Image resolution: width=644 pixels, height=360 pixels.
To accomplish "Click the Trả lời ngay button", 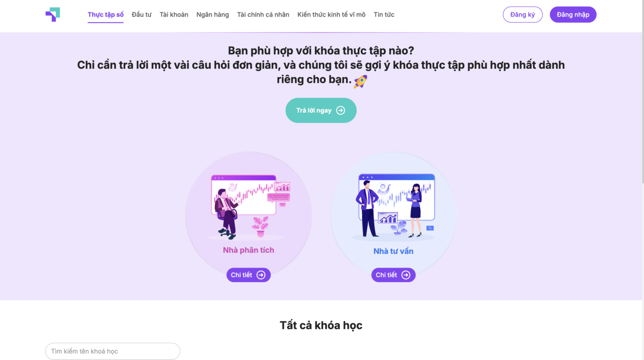I will pos(321,110).
